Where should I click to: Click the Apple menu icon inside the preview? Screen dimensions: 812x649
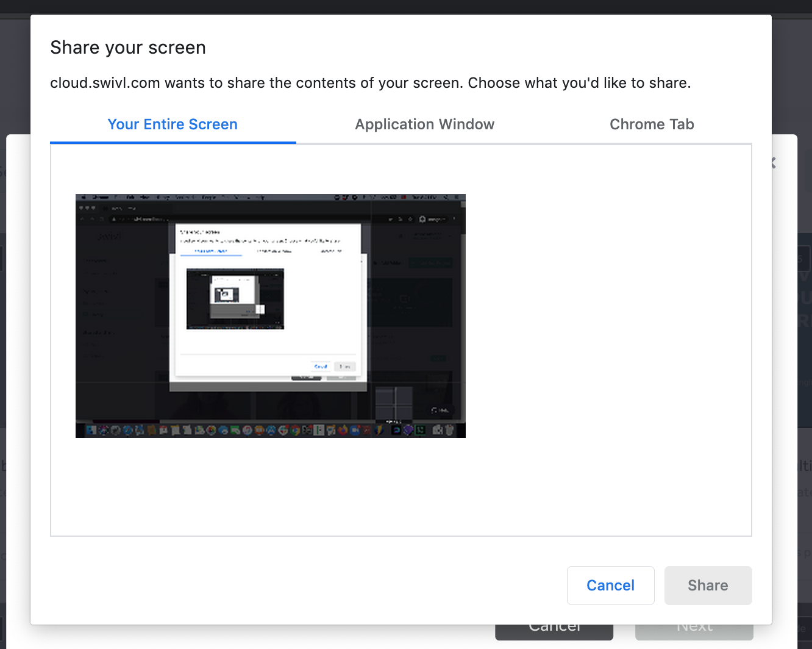pyautogui.click(x=85, y=198)
